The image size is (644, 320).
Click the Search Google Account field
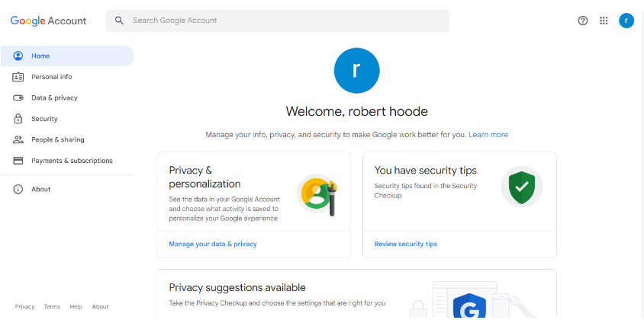pyautogui.click(x=282, y=21)
